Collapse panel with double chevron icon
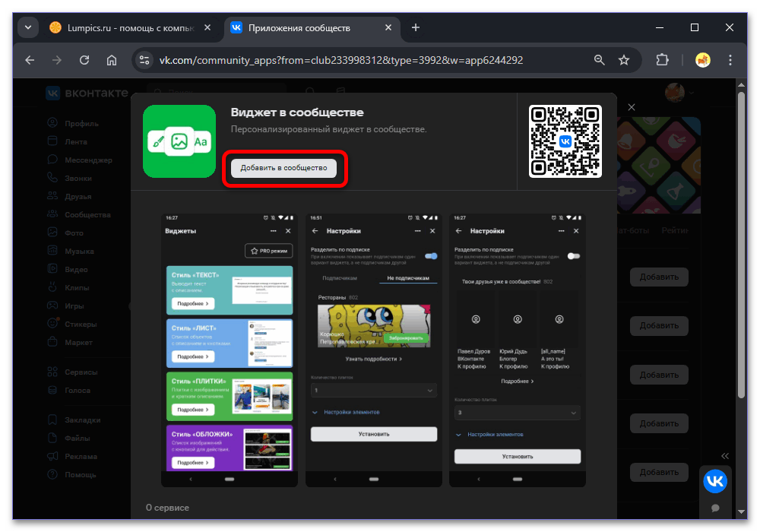760x532 pixels. (x=724, y=456)
